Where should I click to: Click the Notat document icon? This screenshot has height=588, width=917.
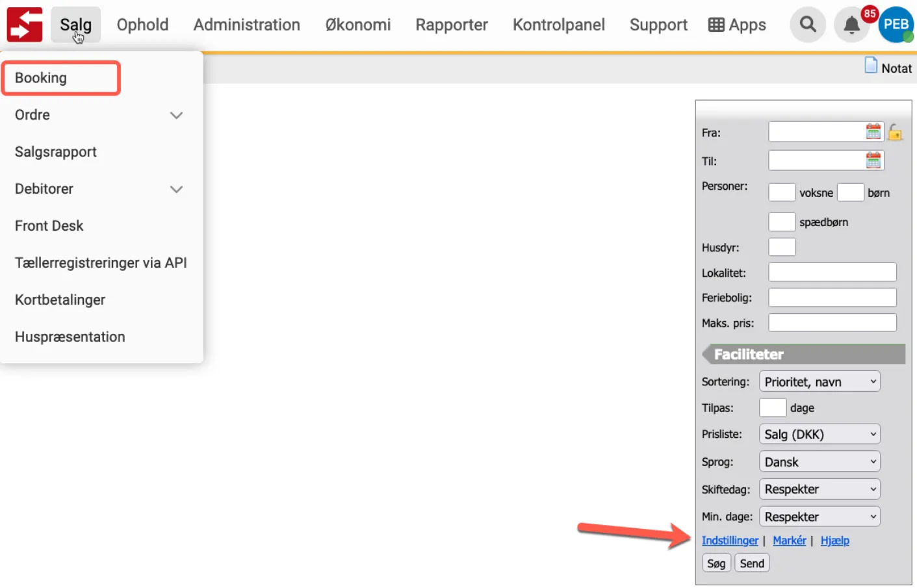(871, 66)
